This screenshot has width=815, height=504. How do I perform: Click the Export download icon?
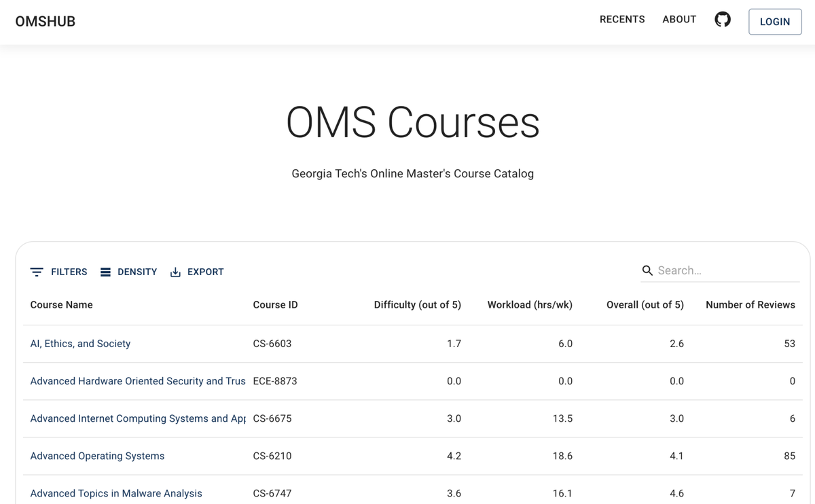(x=175, y=272)
